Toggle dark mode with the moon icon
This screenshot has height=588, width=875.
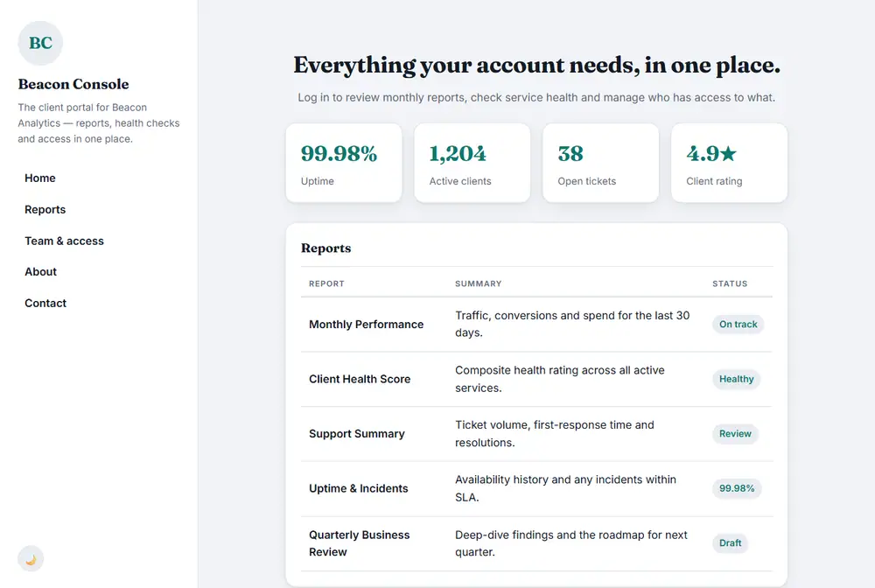31,558
